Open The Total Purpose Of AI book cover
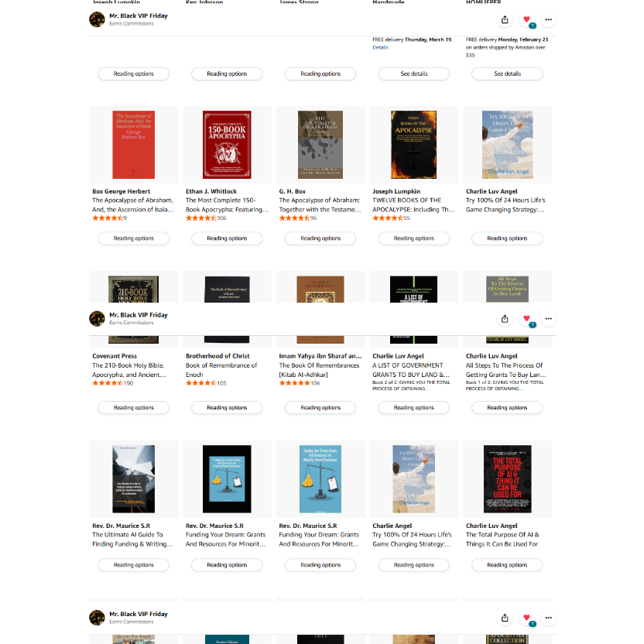644x644 pixels. (x=507, y=479)
